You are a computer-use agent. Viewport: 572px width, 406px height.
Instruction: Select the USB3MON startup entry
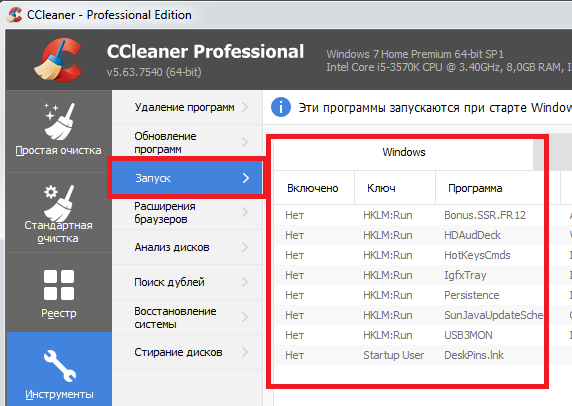pyautogui.click(x=468, y=335)
